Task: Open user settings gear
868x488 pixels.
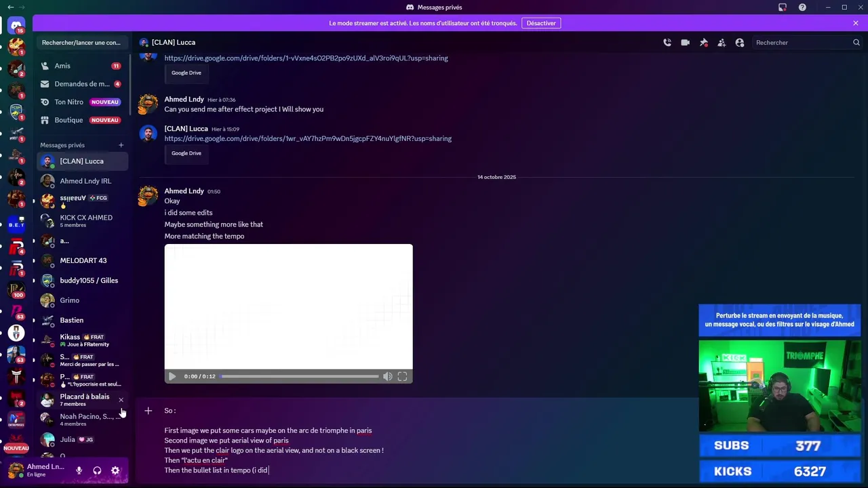Action: 115,470
